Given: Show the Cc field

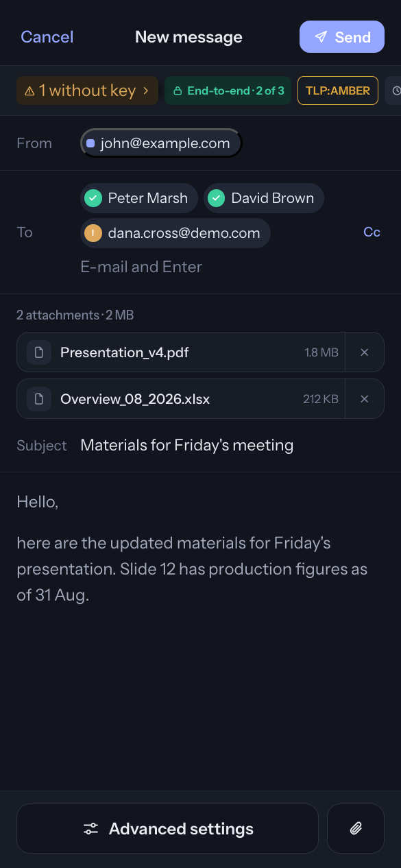Looking at the screenshot, I should pyautogui.click(x=372, y=232).
